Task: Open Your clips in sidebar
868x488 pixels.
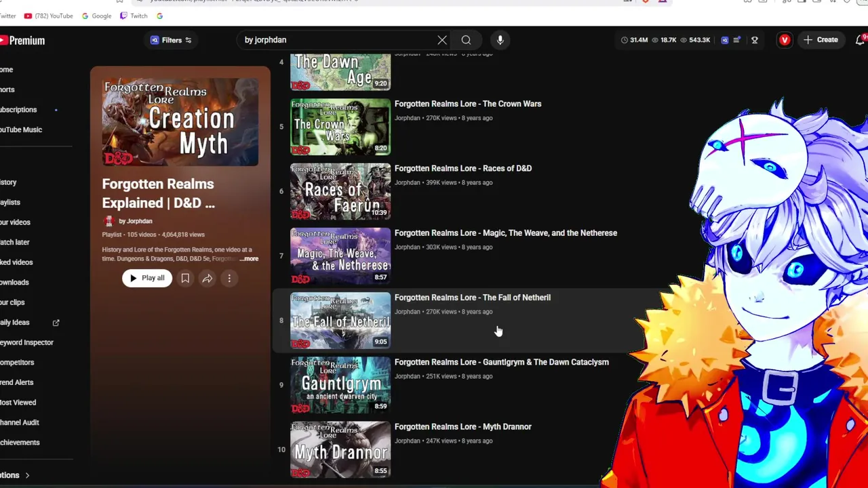Action: [13, 302]
